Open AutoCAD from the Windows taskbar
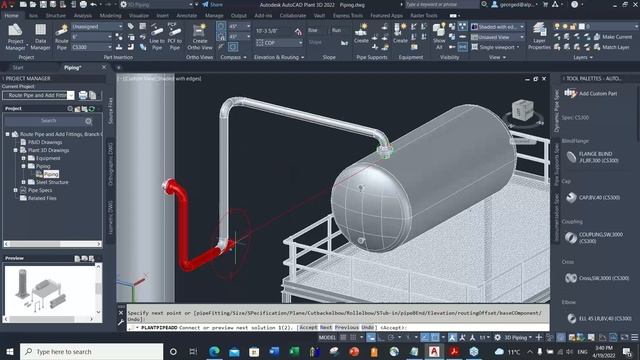 433,351
